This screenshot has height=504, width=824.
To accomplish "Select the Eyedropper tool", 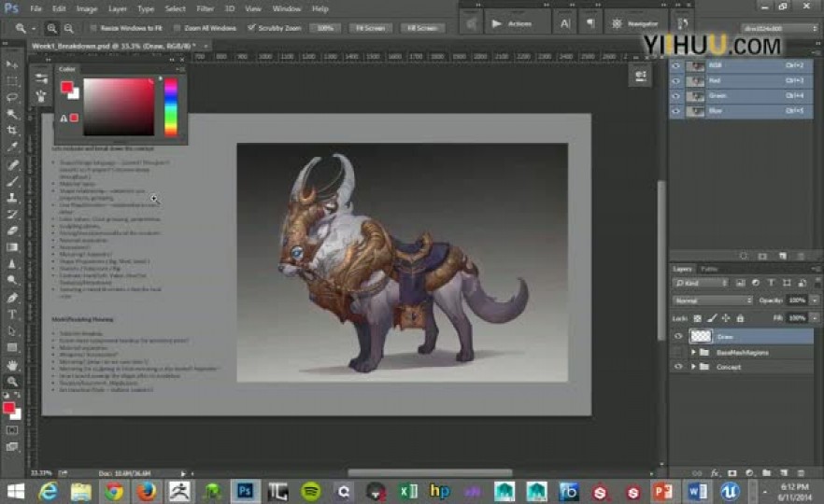I will click(11, 147).
